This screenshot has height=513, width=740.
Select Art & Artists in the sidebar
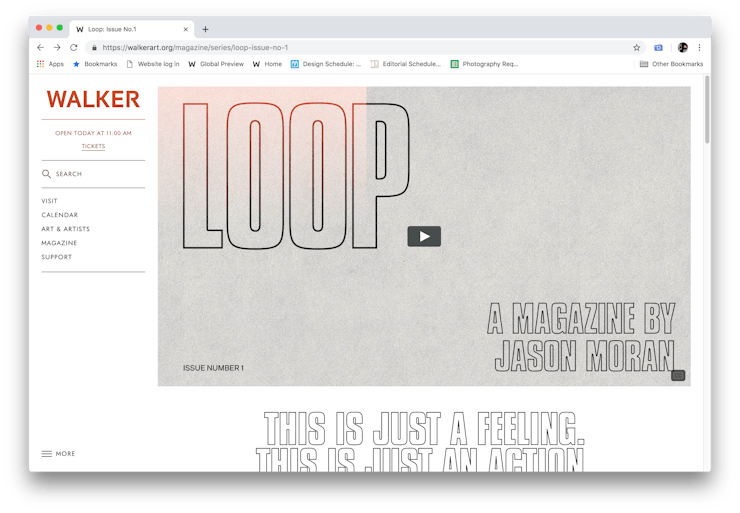(65, 229)
